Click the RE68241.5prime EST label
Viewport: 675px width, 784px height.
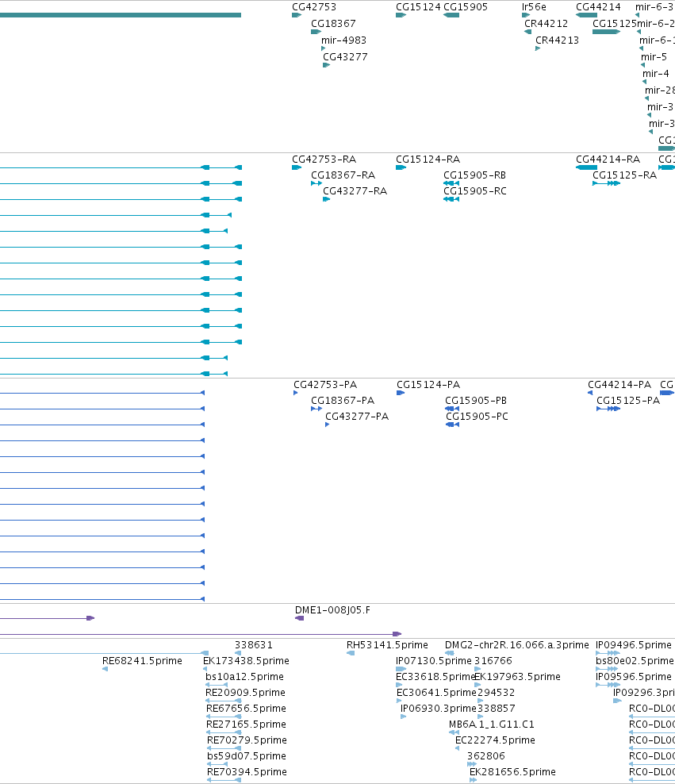tap(143, 661)
